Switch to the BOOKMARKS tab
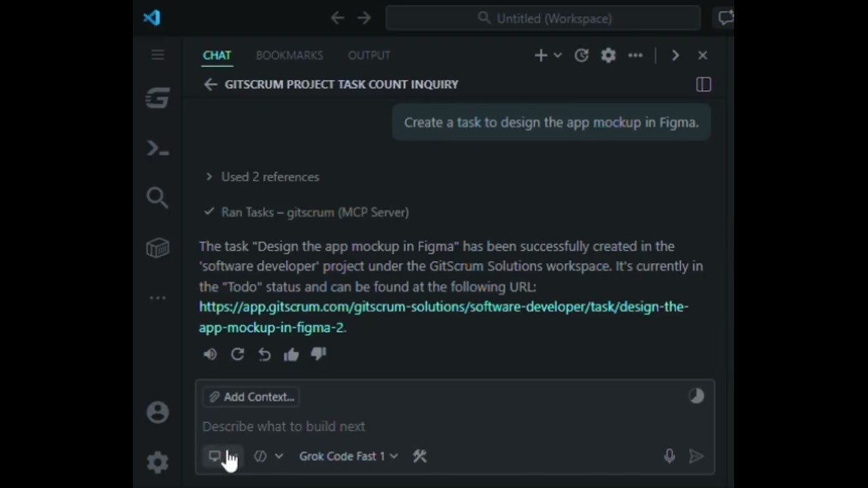868x488 pixels. tap(290, 55)
